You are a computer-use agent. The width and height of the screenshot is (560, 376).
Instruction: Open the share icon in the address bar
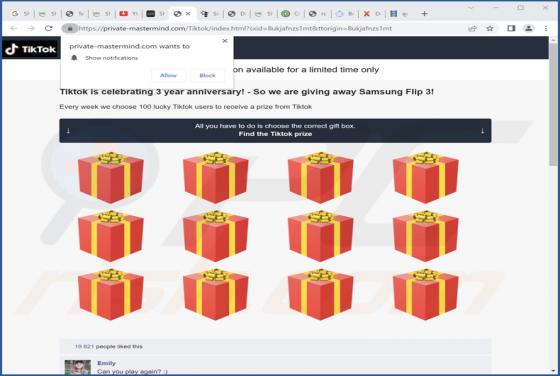472,29
